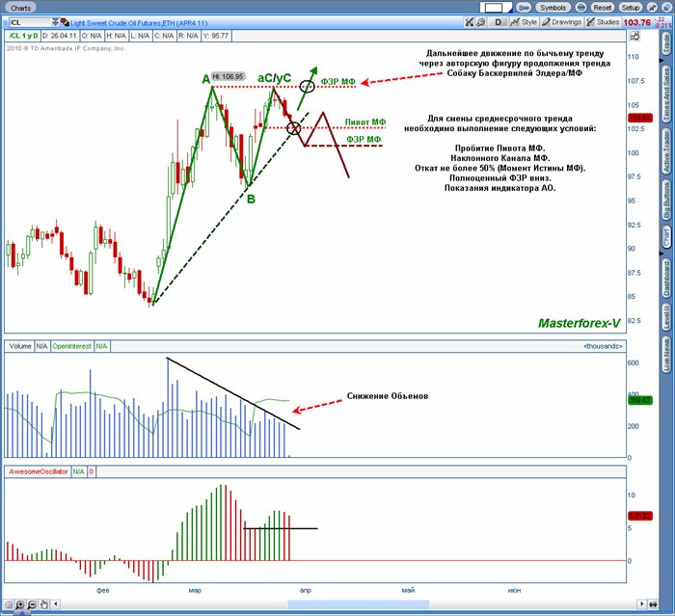Open the Charts tab
The image size is (675, 616).
(x=20, y=8)
